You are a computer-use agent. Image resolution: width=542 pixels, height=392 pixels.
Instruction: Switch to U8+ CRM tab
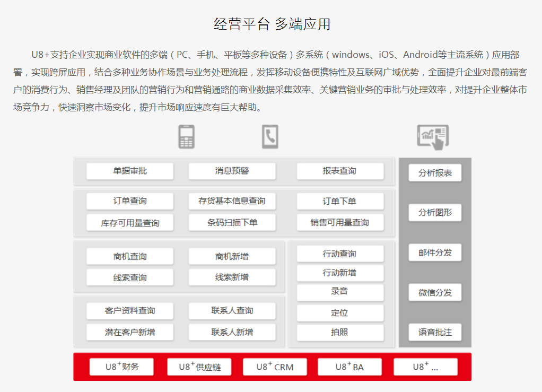pos(274,367)
